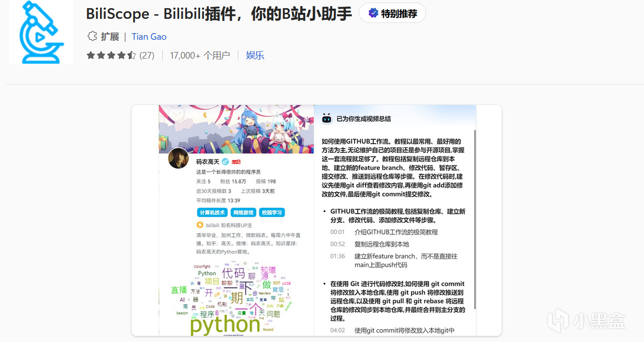Click the 特别推荐 featured badge
The width and height of the screenshot is (644, 342).
click(x=392, y=13)
